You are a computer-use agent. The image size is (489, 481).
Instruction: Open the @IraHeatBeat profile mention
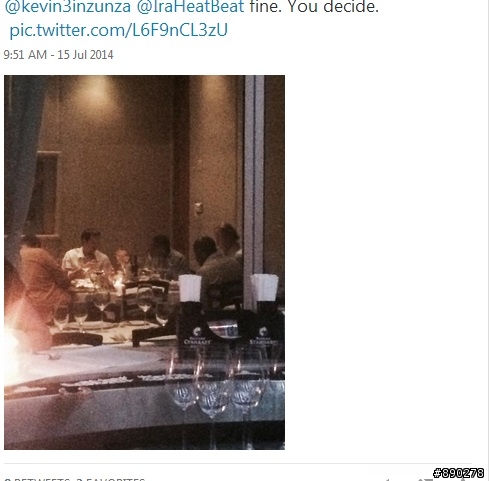coord(191,7)
